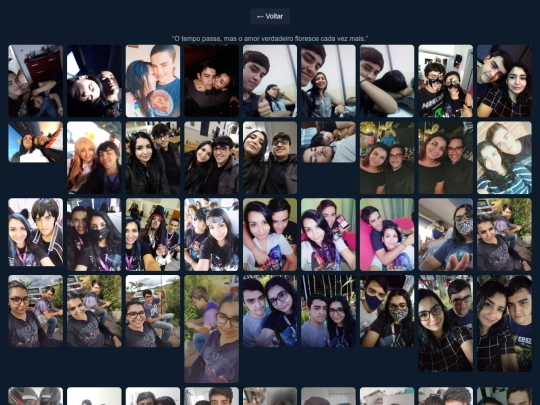Viewport: 540px width, 405px height.
Task: Open selfie of boy in gray shirt, girl with lanyard
Action: 270,311
